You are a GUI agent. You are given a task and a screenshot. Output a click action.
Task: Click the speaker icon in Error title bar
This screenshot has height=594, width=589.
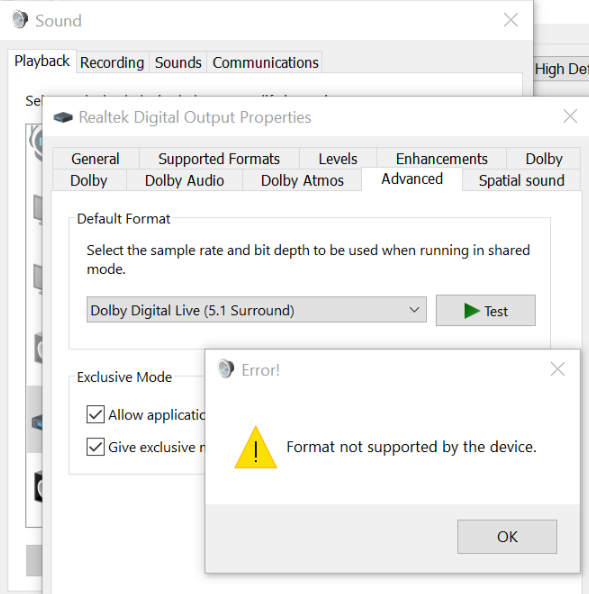click(226, 369)
